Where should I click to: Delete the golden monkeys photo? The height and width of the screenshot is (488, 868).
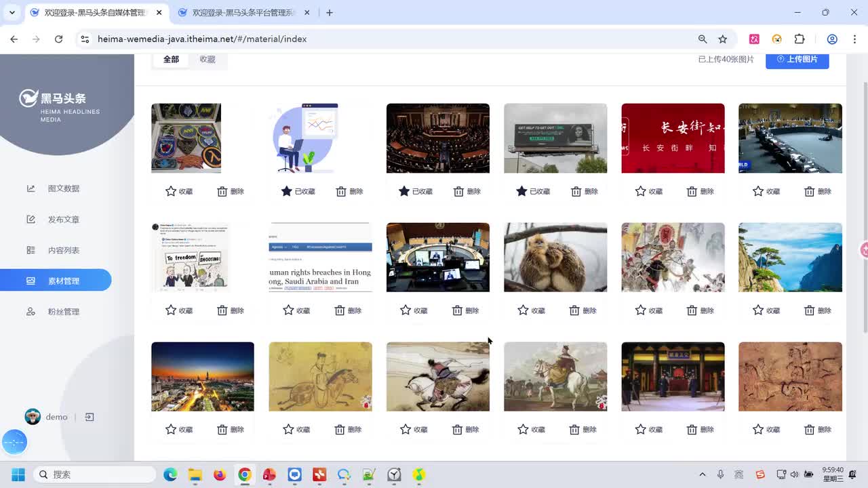tap(583, 310)
